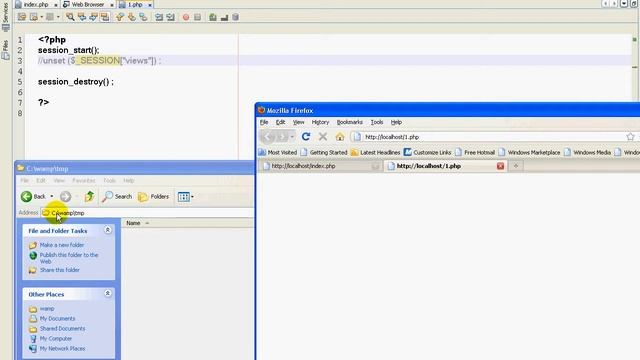This screenshot has height=360, width=640.
Task: Click Toggle Bookmark icon in editor toolbar
Action: 143,17
